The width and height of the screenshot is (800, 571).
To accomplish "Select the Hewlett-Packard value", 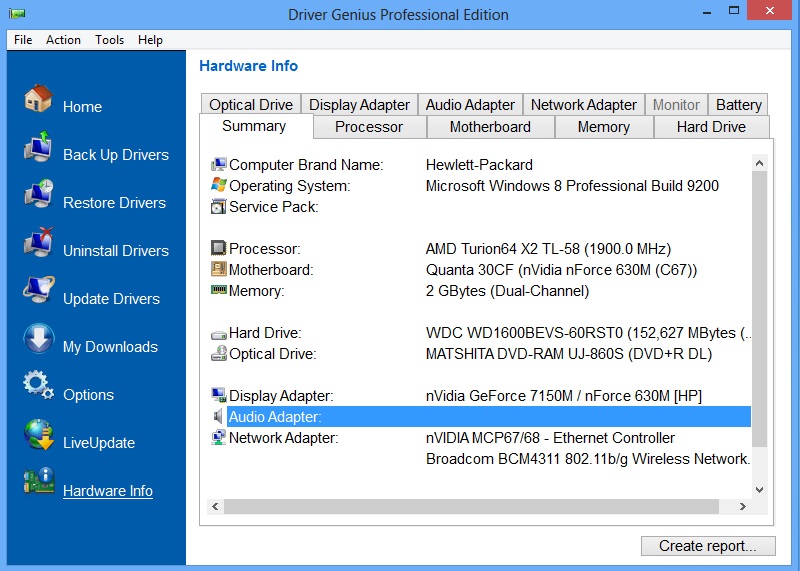I will 479,164.
